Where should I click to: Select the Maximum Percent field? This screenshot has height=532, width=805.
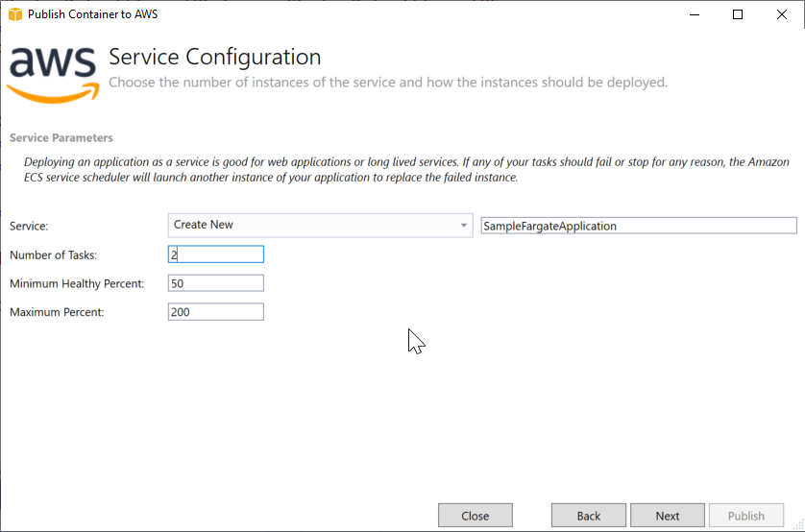click(x=215, y=312)
